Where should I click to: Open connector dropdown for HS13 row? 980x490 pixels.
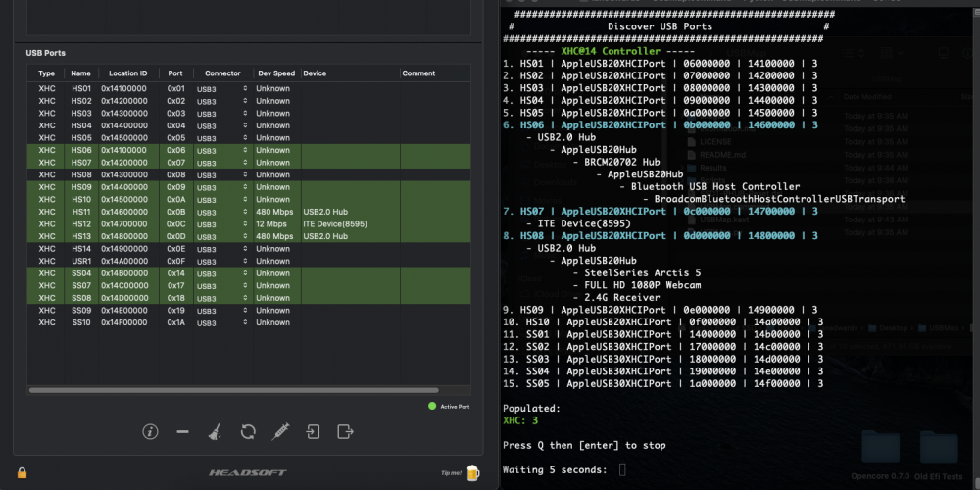(x=222, y=237)
